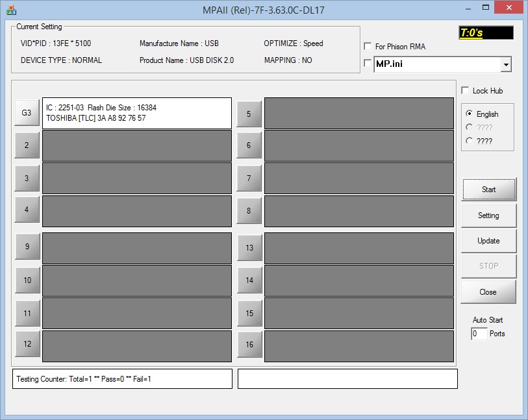This screenshot has width=528, height=420.
Task: Click the T:0's timer display
Action: point(486,32)
